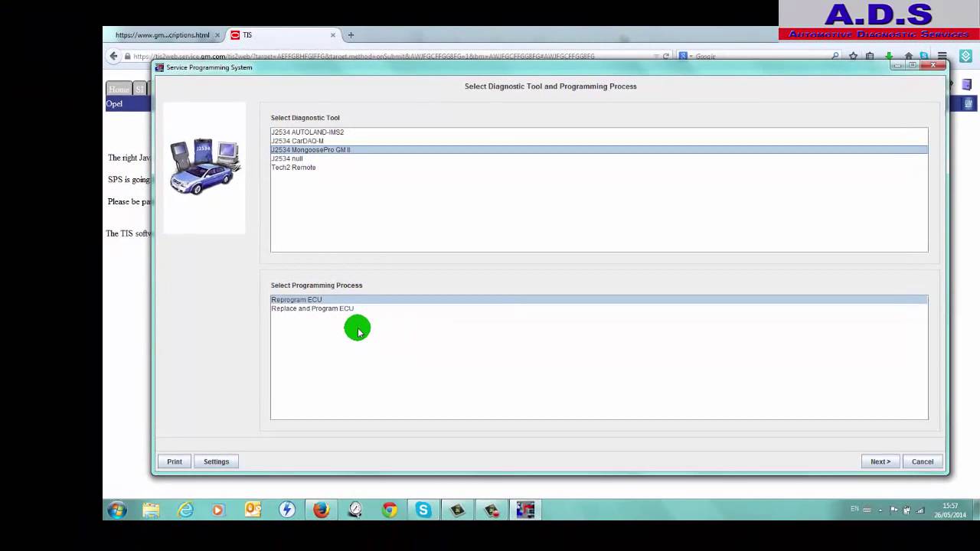This screenshot has height=551, width=980.
Task: Select J2534 null diagnostic tool
Action: pos(599,158)
